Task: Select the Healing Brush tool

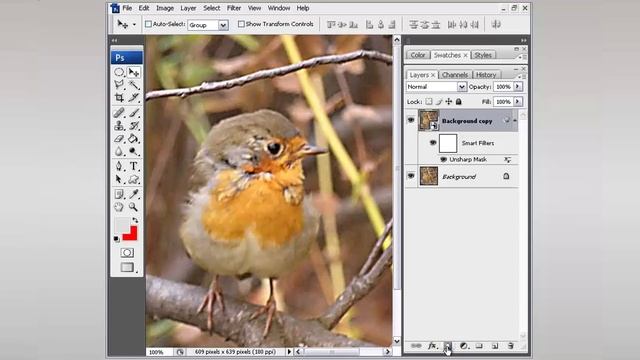Action: (x=119, y=113)
